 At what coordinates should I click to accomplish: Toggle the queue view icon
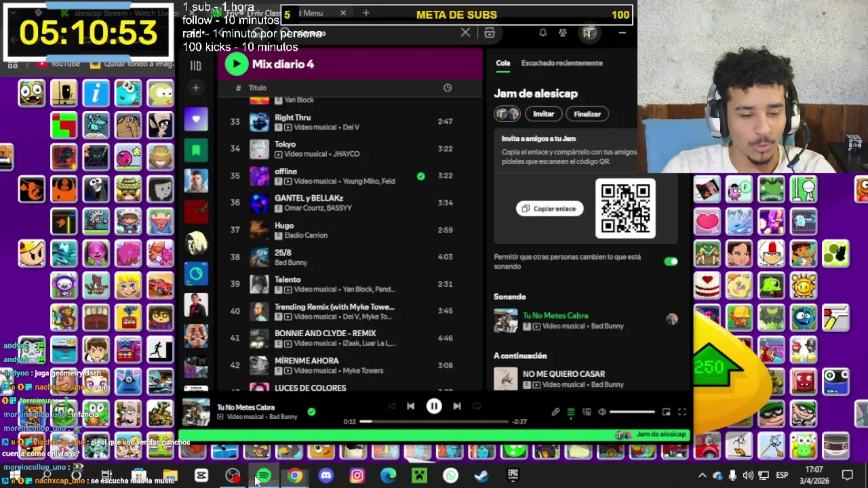tap(571, 411)
